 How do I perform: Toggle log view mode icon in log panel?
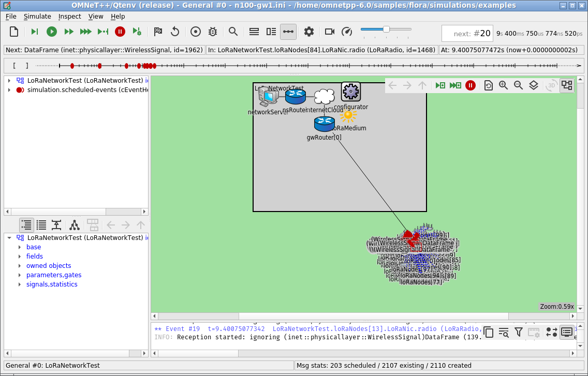(x=567, y=332)
